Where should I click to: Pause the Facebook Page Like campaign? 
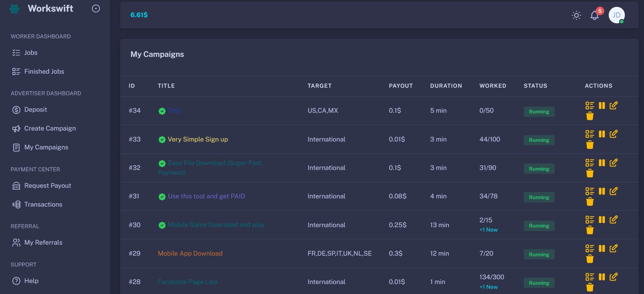[x=602, y=277]
